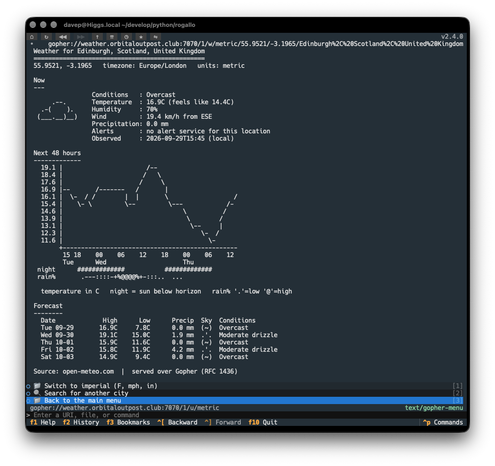Open the ^p Commands palette
Image resolution: width=495 pixels, height=466 pixels.
(443, 422)
